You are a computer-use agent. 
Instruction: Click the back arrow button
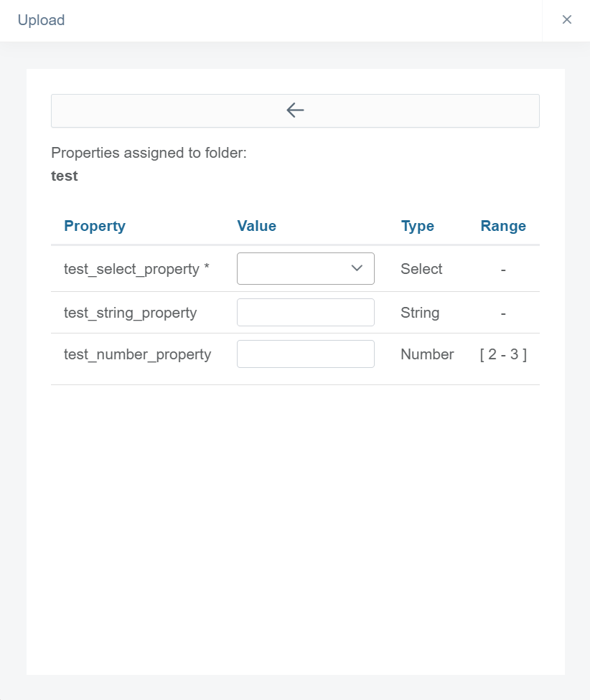coord(295,110)
